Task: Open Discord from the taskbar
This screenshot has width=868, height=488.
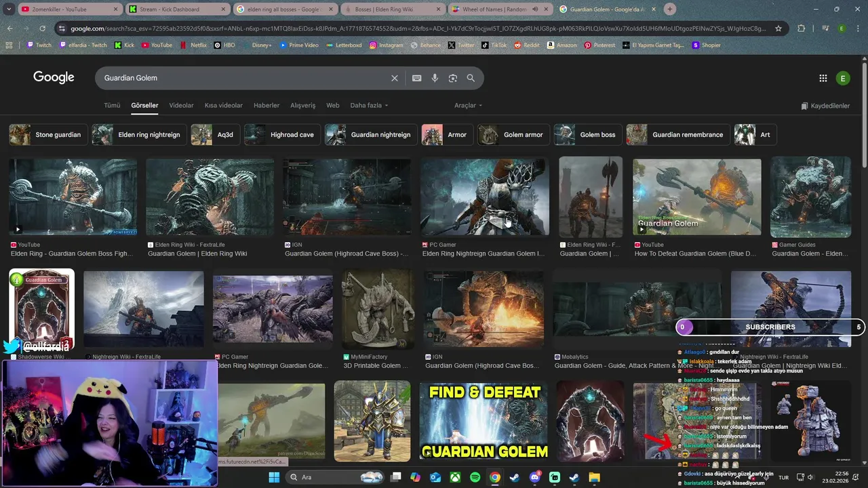Action: pyautogui.click(x=535, y=477)
